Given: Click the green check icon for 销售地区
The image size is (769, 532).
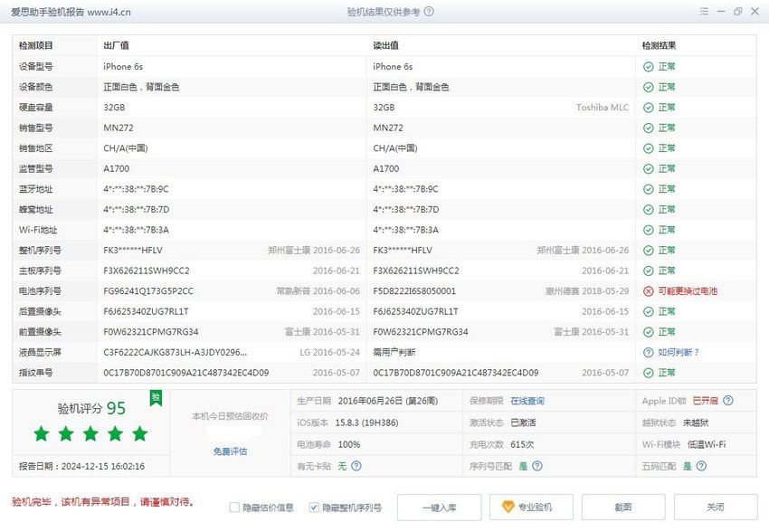Looking at the screenshot, I should click(x=649, y=148).
